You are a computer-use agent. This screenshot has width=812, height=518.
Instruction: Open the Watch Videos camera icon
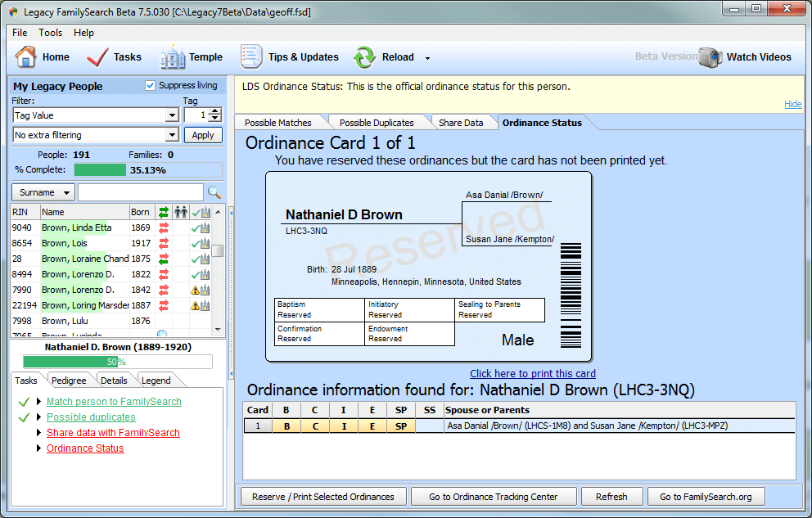click(x=710, y=57)
